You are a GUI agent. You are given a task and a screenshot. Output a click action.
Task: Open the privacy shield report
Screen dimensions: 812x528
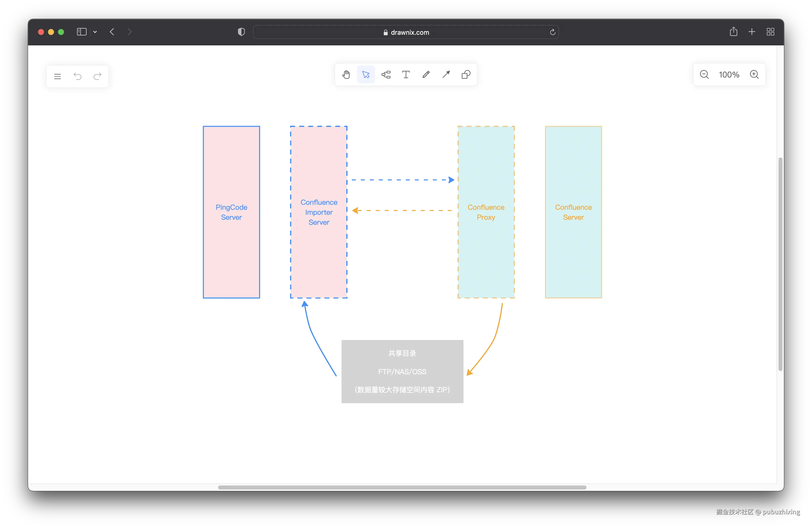241,32
